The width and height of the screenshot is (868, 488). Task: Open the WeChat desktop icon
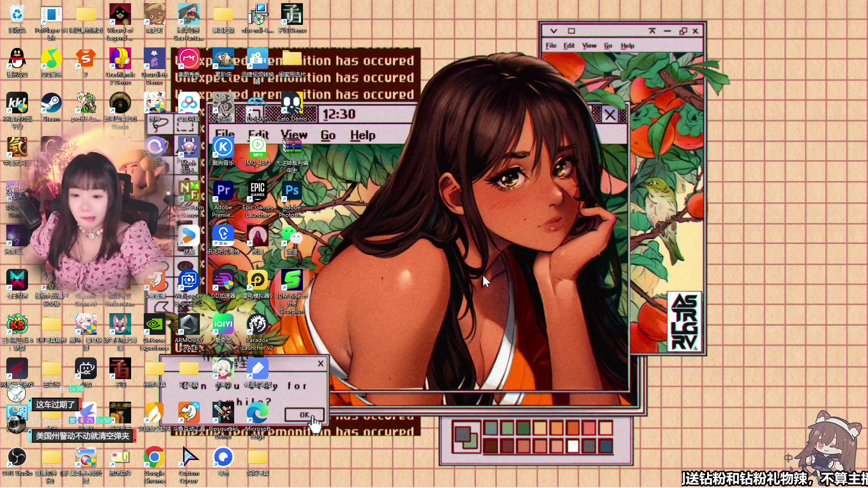click(292, 236)
